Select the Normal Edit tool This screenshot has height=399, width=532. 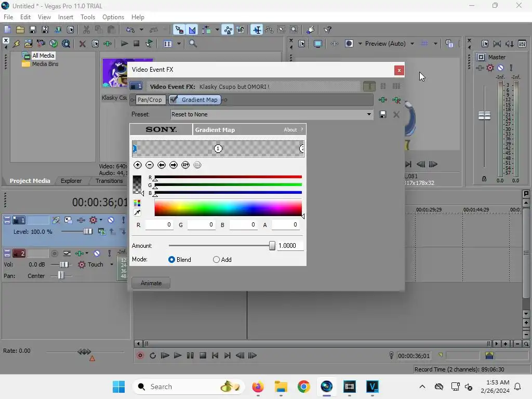pyautogui.click(x=257, y=30)
